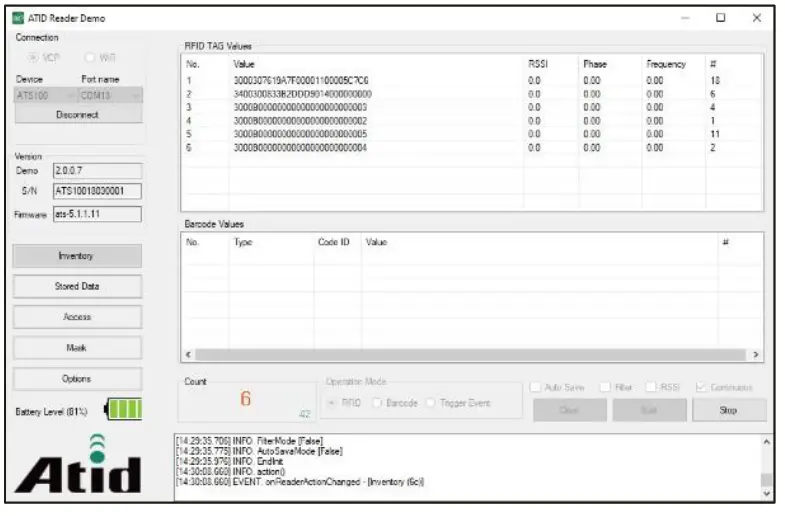Select tag row ending in 0004
The image size is (785, 516).
click(471, 149)
